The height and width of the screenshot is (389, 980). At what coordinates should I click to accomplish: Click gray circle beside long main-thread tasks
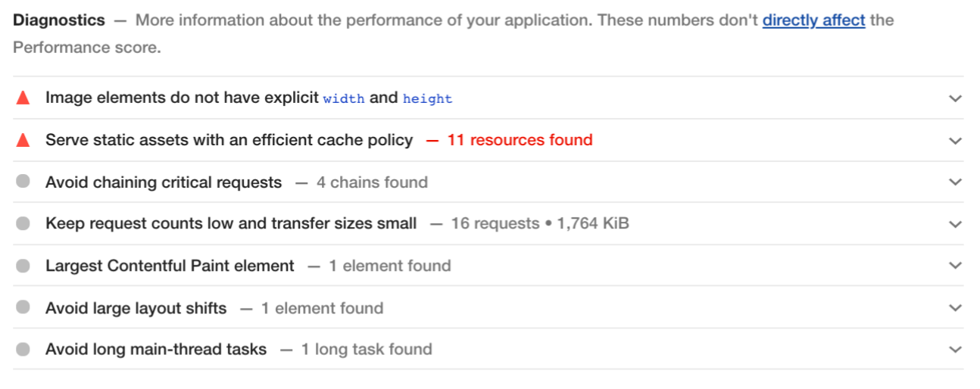point(23,349)
